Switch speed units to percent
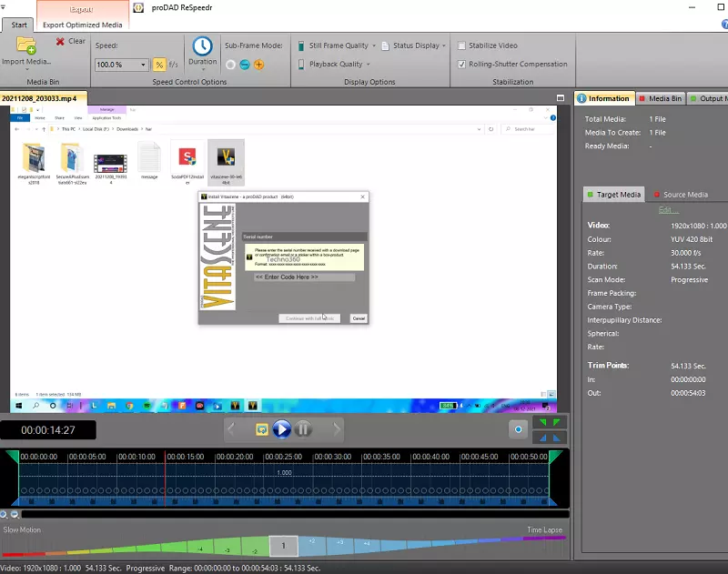 [x=159, y=65]
